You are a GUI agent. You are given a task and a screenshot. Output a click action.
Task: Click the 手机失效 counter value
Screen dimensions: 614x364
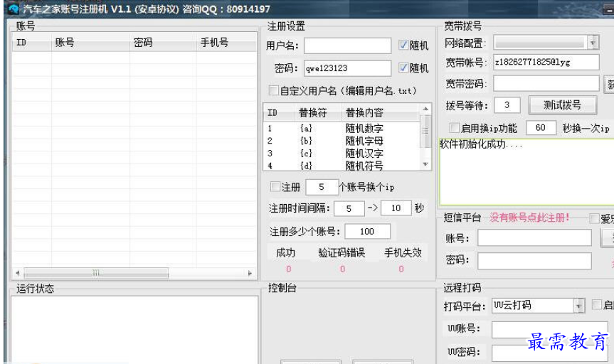(401, 269)
